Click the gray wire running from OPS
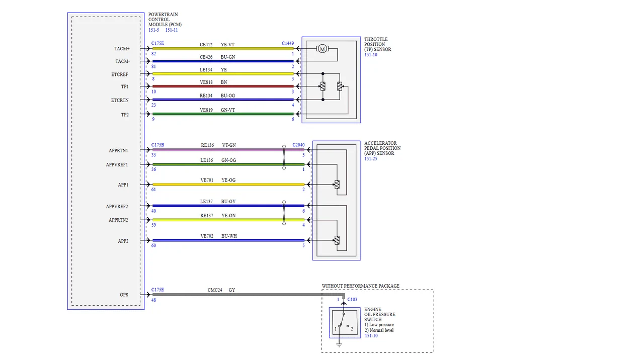This screenshot has width=644, height=362. [x=249, y=295]
